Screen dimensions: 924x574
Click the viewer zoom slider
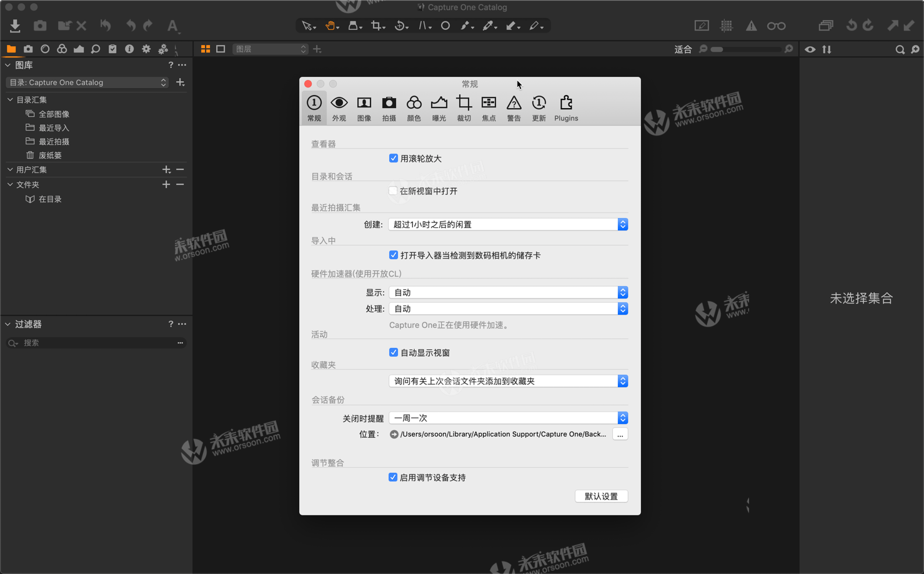point(746,49)
